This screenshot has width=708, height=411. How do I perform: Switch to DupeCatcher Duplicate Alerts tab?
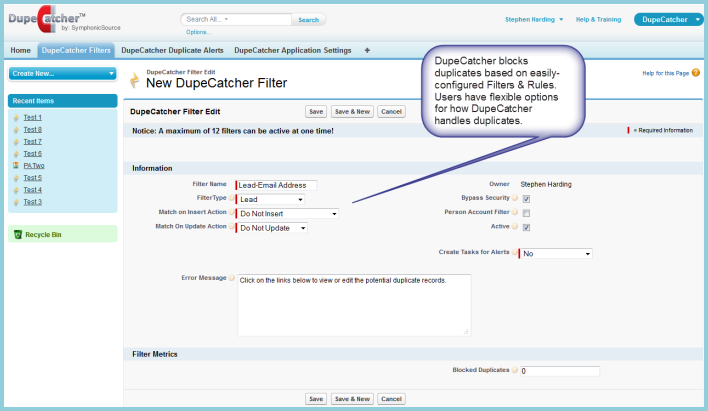[x=173, y=50]
